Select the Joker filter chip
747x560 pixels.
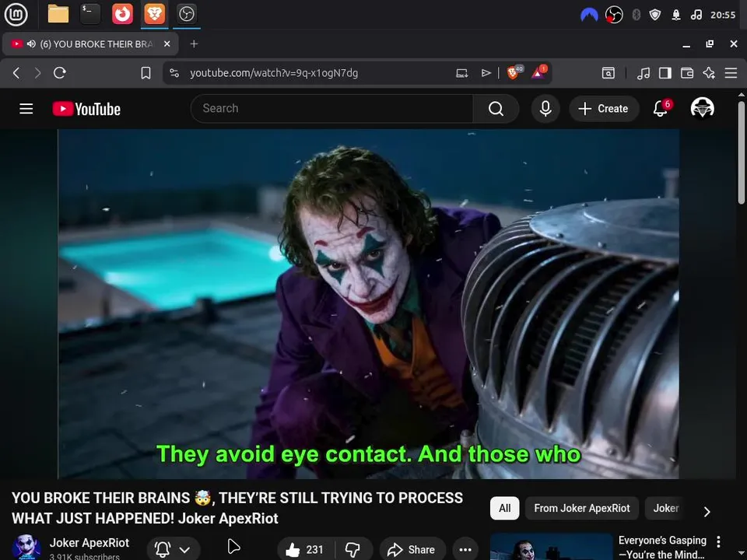tap(665, 508)
